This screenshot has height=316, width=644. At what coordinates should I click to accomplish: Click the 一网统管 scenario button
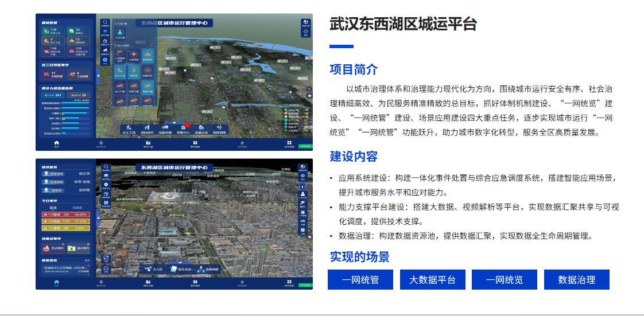(x=360, y=280)
